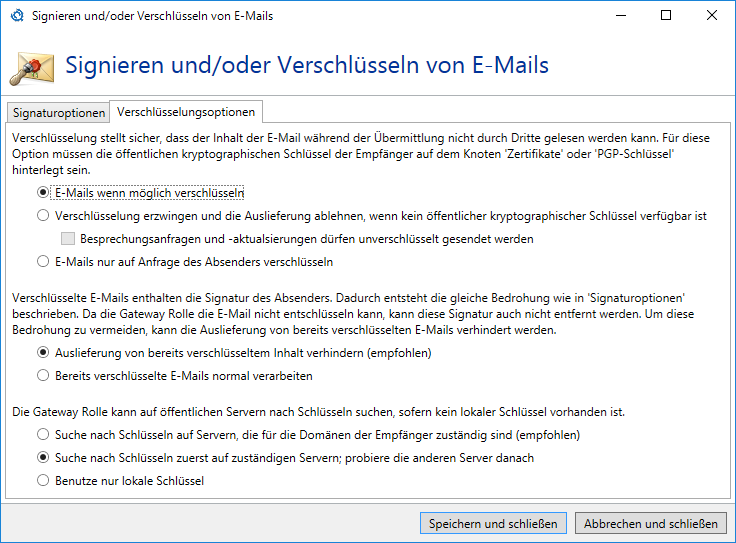Screen dimensions: 736x543
Task: Select 'Suche nach Schlüsseln zuerst auf zuständigen Servern'
Action: [42, 458]
